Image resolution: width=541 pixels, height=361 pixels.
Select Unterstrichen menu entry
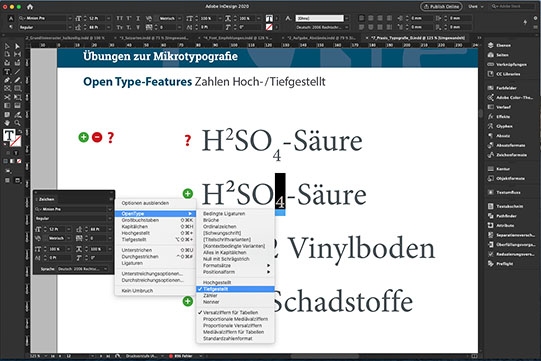155,250
